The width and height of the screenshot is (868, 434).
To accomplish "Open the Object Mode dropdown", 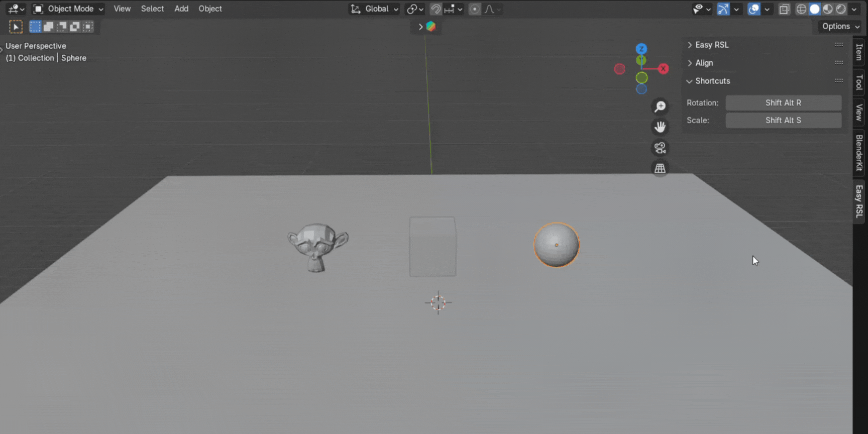I will [x=69, y=9].
